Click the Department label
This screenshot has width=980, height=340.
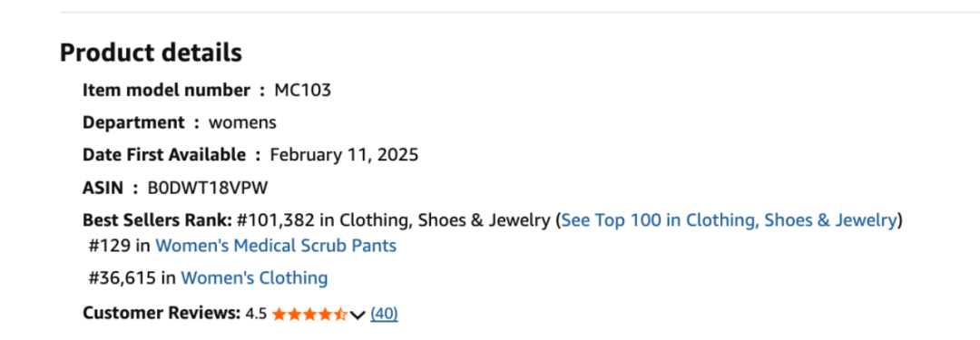[133, 122]
